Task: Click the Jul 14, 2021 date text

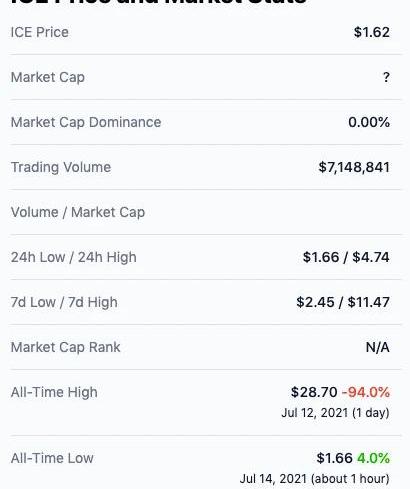Action: (x=273, y=479)
